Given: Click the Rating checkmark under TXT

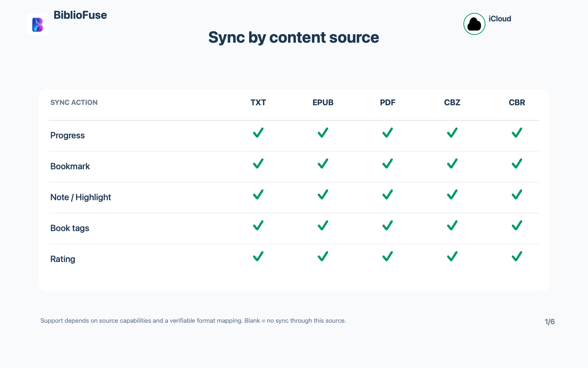Looking at the screenshot, I should click(258, 256).
